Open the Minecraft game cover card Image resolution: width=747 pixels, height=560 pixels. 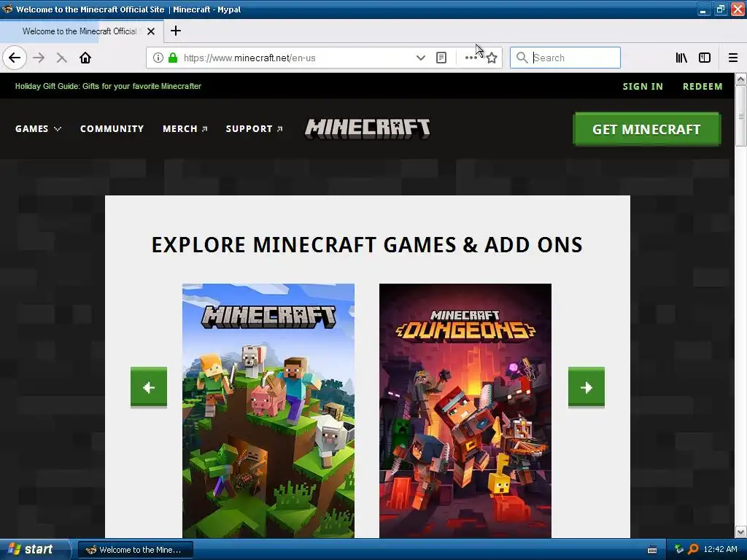point(268,411)
